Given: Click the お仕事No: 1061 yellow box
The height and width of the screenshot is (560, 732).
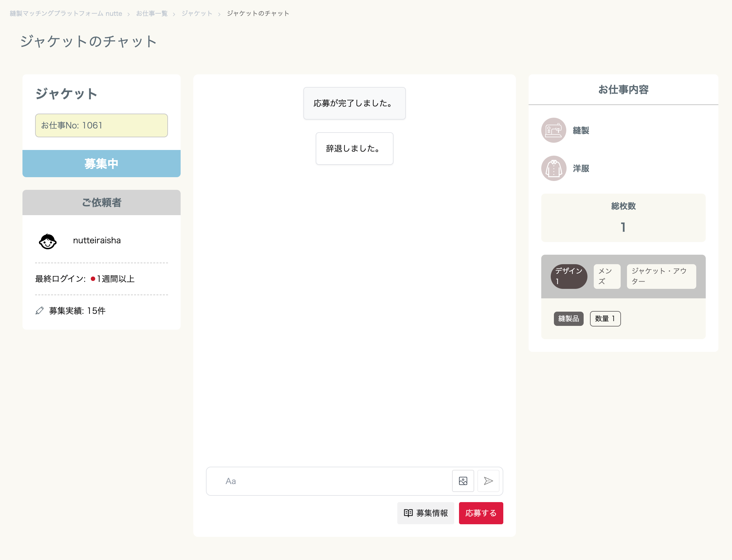Looking at the screenshot, I should pyautogui.click(x=101, y=125).
